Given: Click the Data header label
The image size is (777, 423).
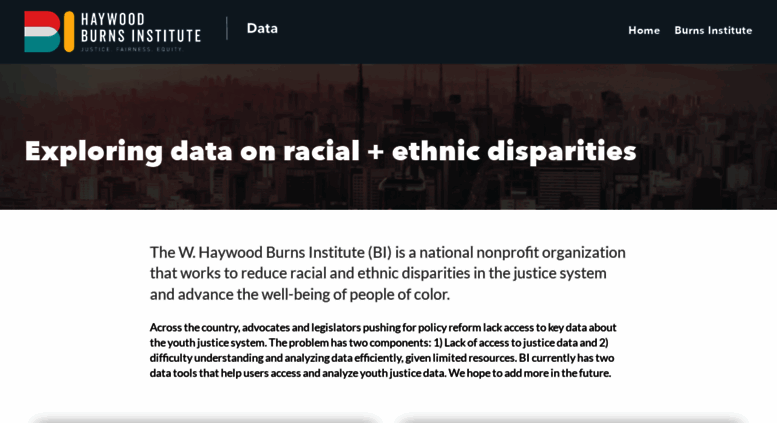Looking at the screenshot, I should tap(262, 28).
